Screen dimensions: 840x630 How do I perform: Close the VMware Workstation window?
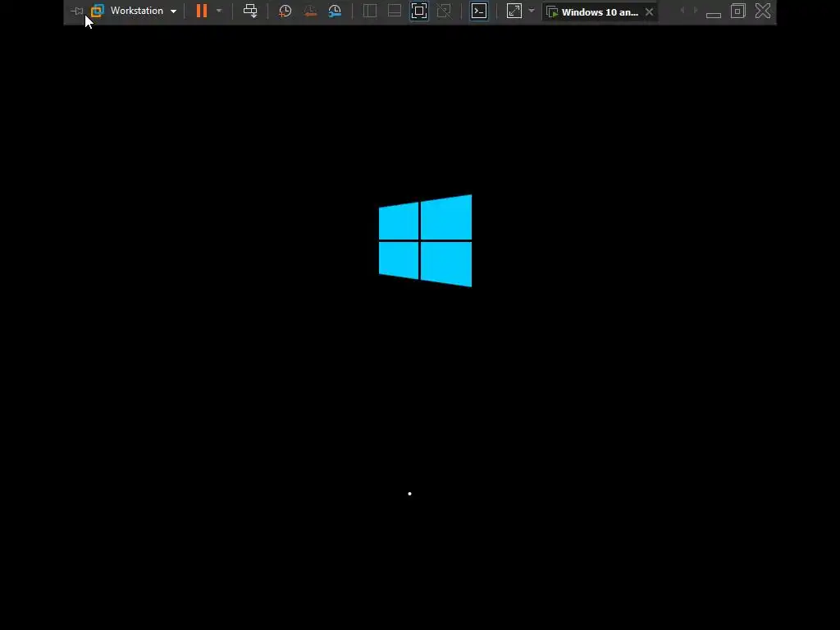763,11
